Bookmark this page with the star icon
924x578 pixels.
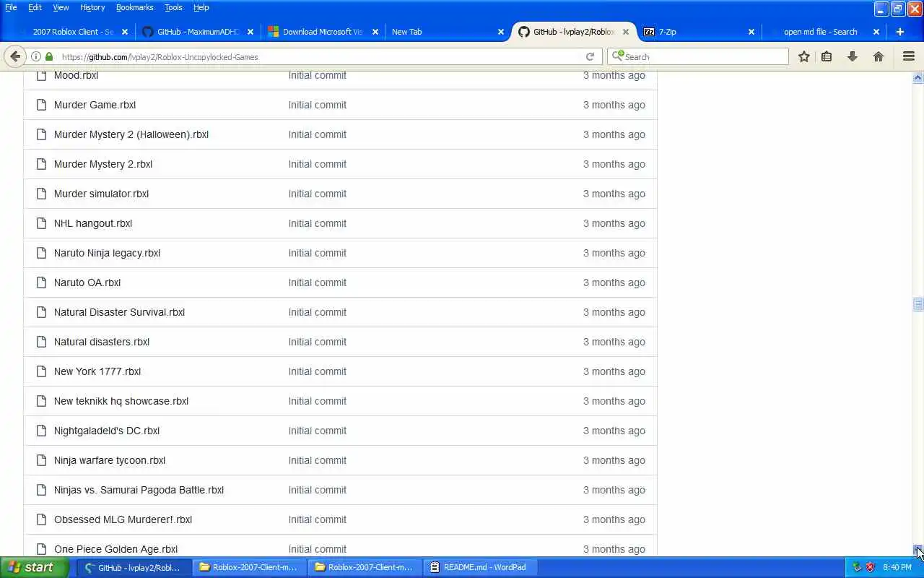coord(803,56)
